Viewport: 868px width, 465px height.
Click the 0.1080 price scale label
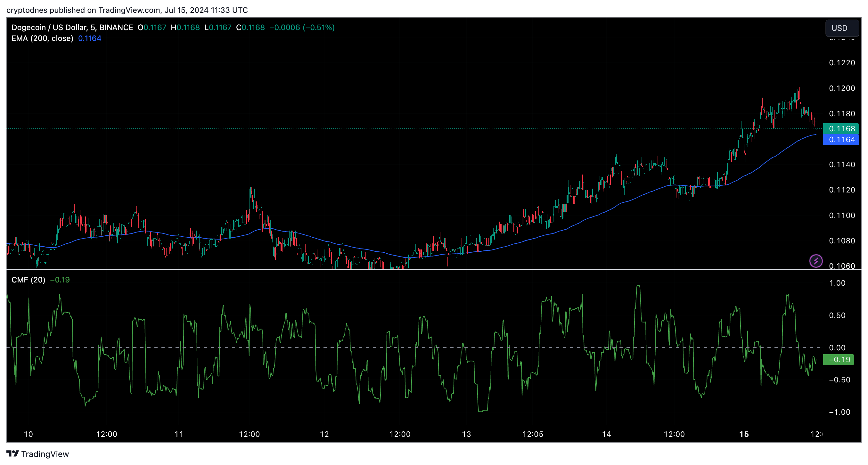tap(842, 241)
